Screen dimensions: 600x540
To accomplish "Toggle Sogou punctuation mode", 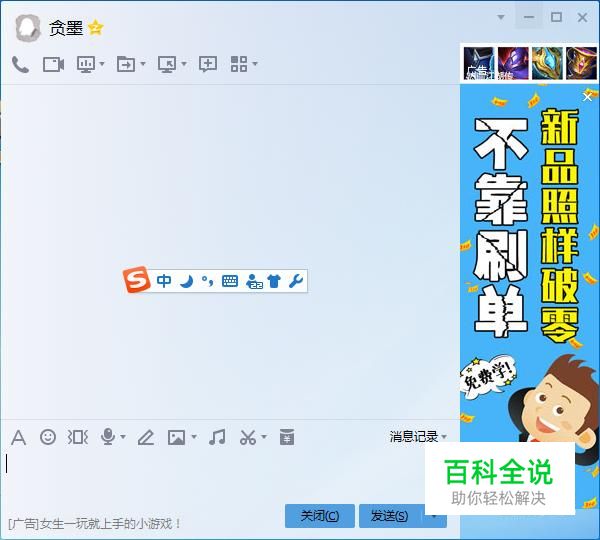I will point(207,281).
